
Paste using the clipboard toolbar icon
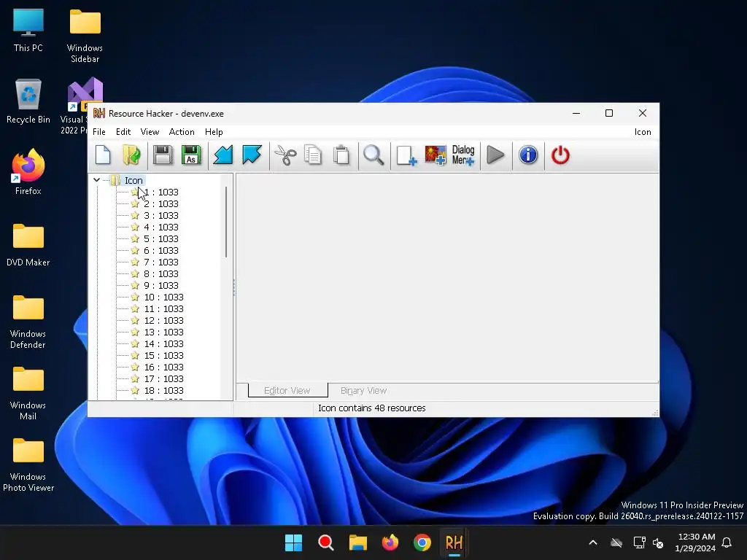click(x=341, y=155)
